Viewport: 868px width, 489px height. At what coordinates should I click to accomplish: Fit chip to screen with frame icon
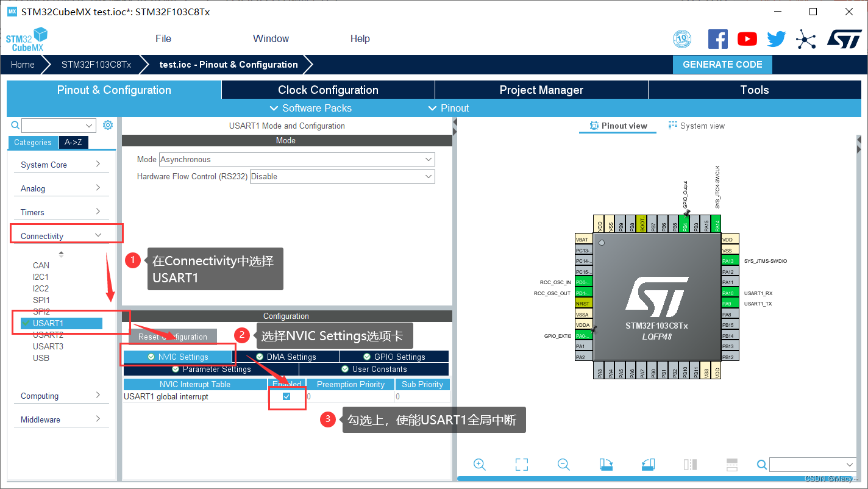click(x=522, y=465)
